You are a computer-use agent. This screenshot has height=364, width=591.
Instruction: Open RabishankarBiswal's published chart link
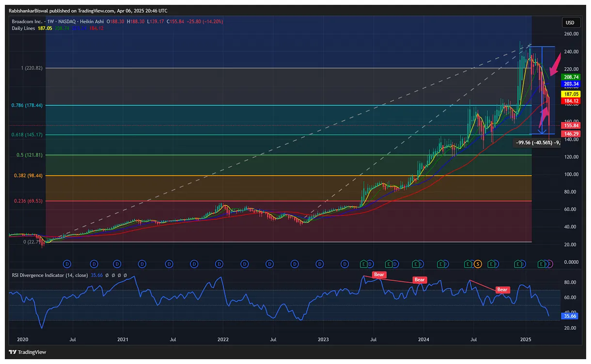click(28, 10)
